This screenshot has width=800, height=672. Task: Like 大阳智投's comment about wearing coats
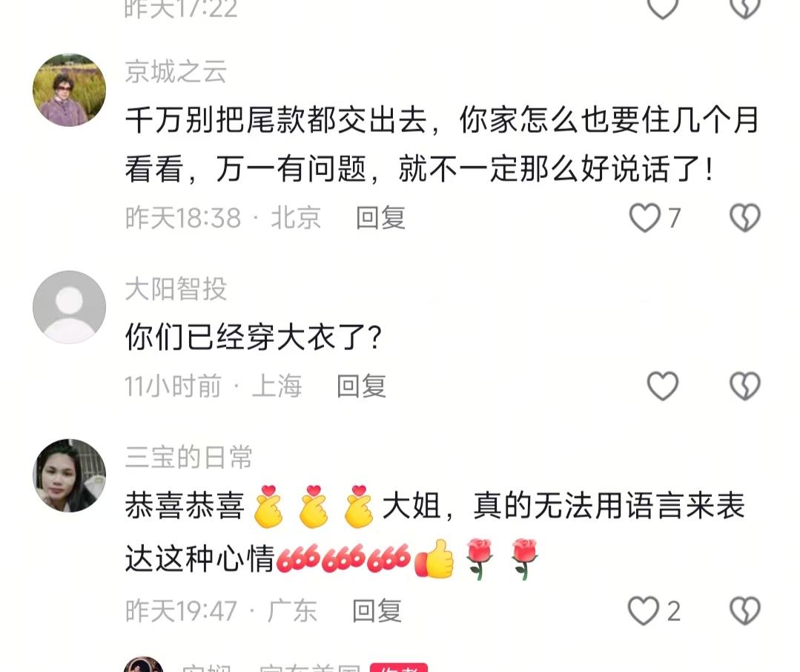coord(662,386)
